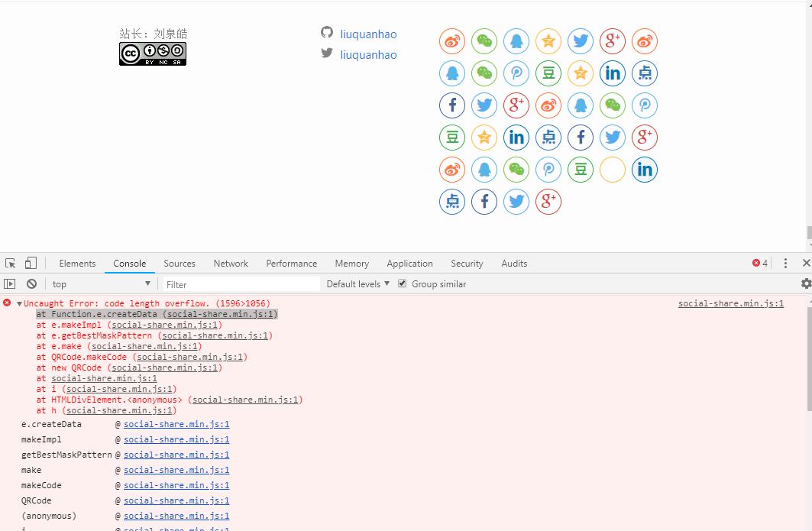Open source link on the at e.makeImpl line
Screen dimensions: 812x531
coord(165,325)
